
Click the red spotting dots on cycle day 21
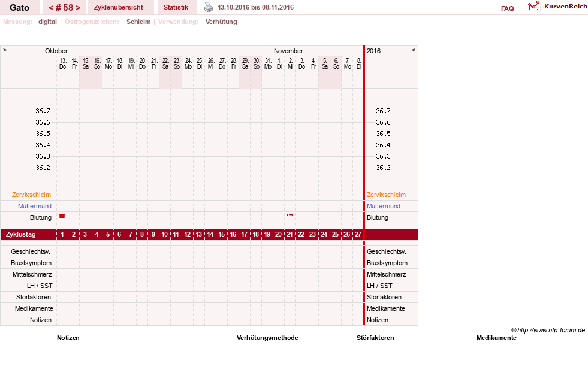pyautogui.click(x=290, y=214)
